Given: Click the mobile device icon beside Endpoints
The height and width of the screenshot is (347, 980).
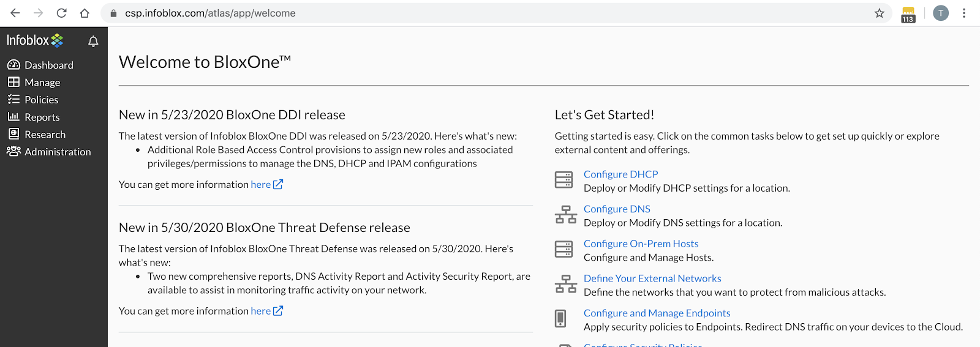Looking at the screenshot, I should pyautogui.click(x=560, y=318).
